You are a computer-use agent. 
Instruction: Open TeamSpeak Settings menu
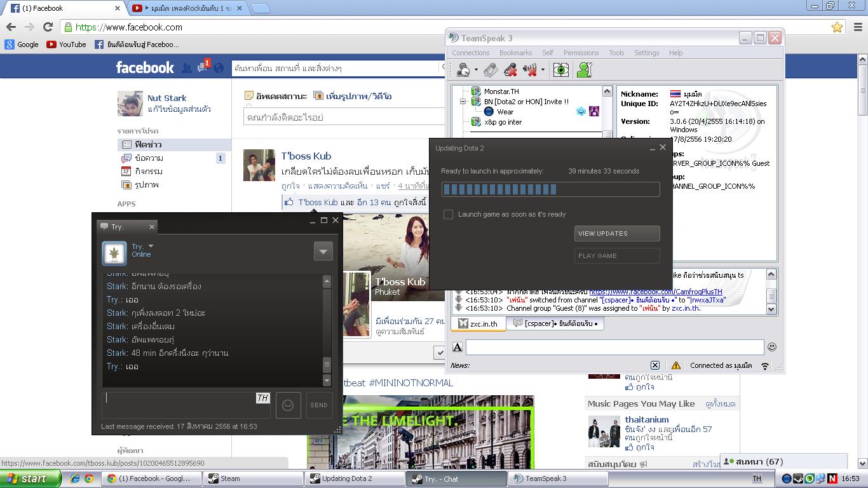pos(647,53)
